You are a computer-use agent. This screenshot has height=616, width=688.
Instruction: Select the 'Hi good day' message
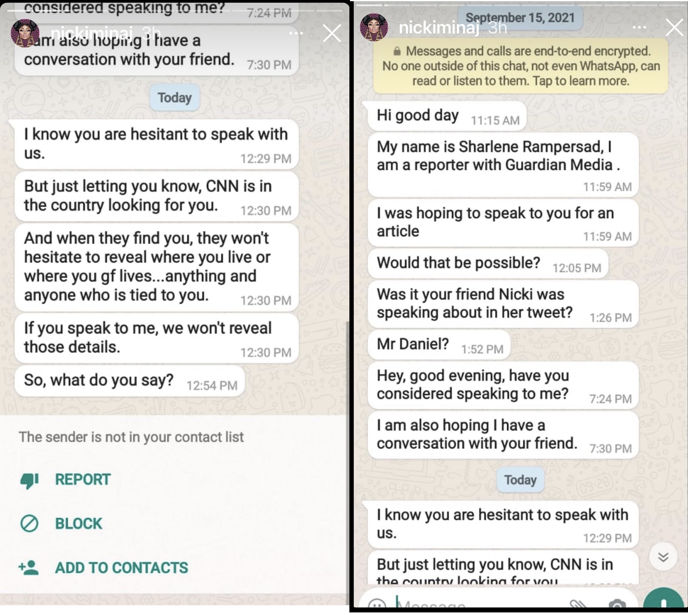447,115
